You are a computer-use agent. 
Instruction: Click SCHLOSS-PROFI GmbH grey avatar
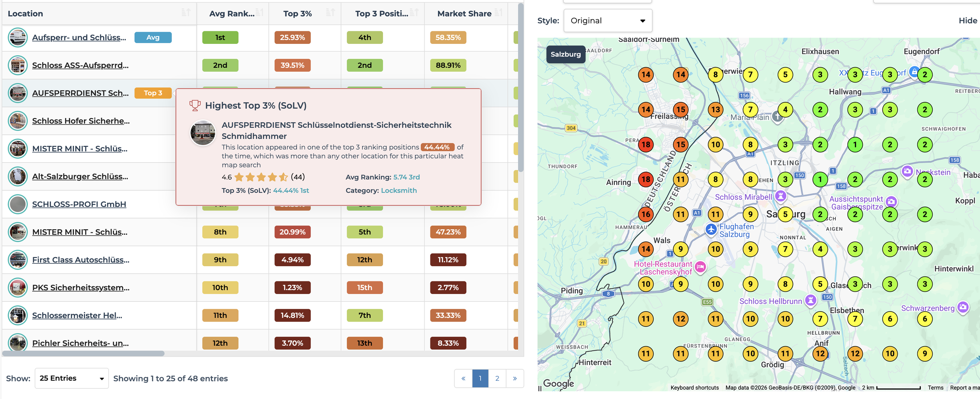tap(18, 204)
